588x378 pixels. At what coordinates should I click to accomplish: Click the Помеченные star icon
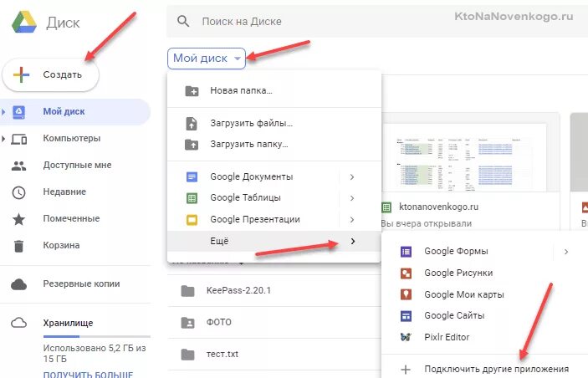(x=18, y=219)
